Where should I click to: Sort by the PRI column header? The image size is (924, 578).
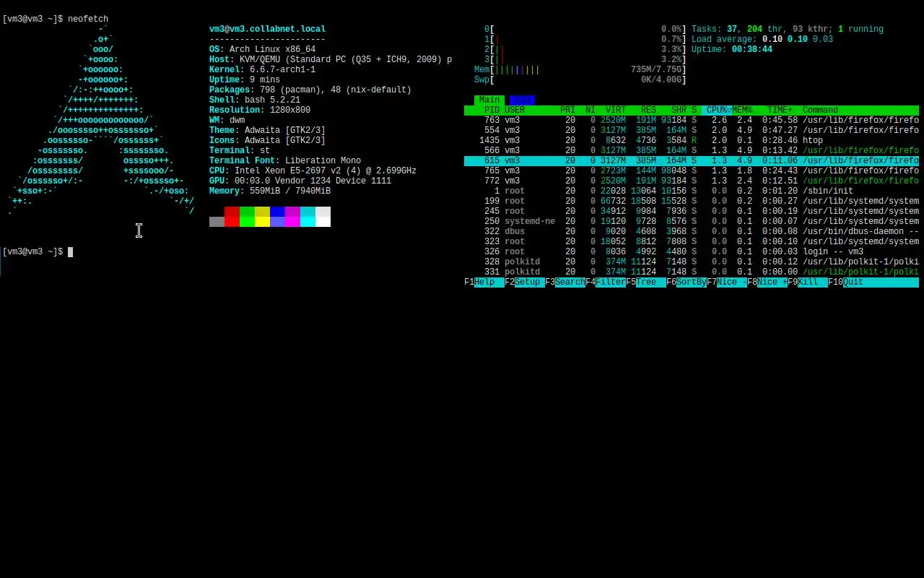pos(567,110)
